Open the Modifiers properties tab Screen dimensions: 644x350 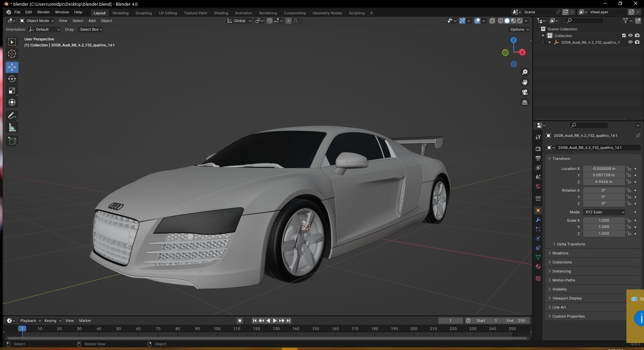(538, 220)
